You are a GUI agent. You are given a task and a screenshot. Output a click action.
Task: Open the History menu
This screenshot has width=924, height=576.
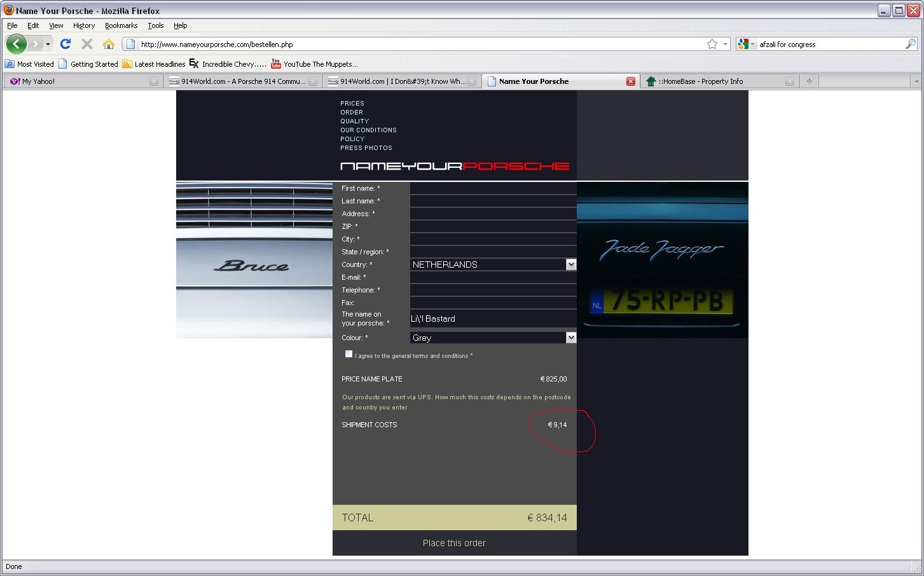click(x=83, y=25)
